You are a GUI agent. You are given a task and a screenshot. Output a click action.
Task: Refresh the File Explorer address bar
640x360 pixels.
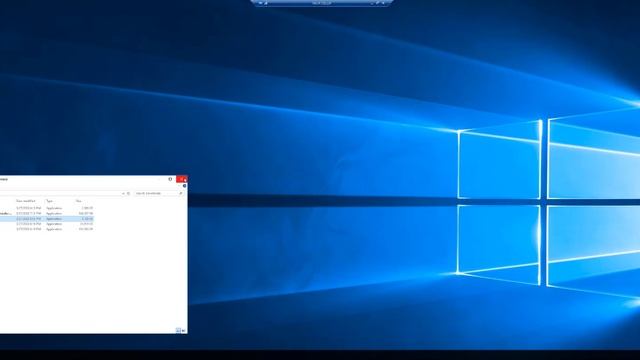point(128,193)
